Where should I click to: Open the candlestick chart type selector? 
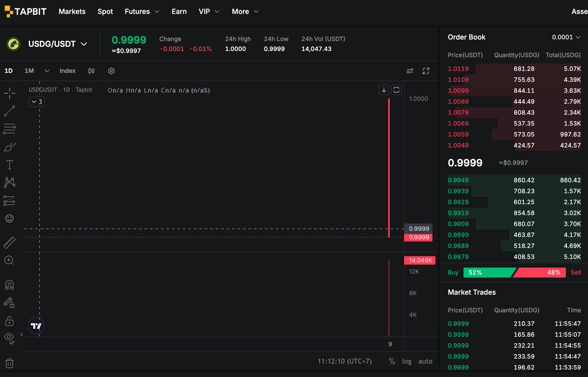[91, 71]
